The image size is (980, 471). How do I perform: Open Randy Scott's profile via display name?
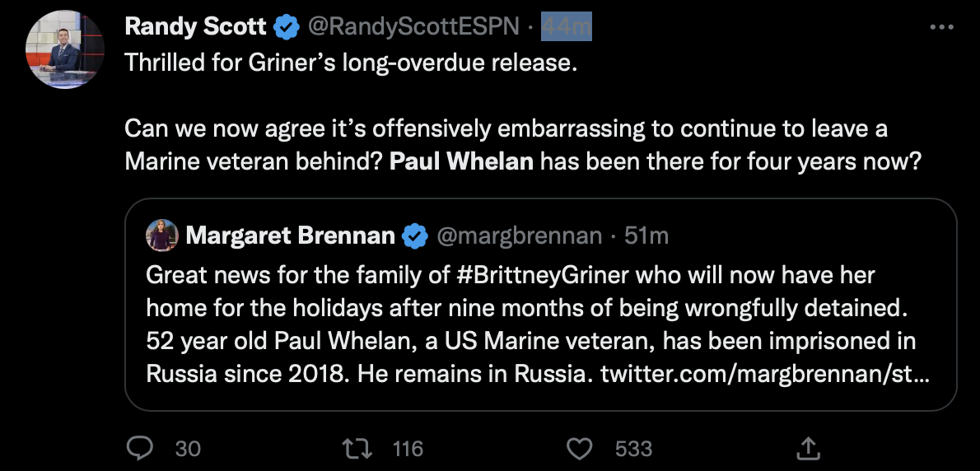coord(195,27)
